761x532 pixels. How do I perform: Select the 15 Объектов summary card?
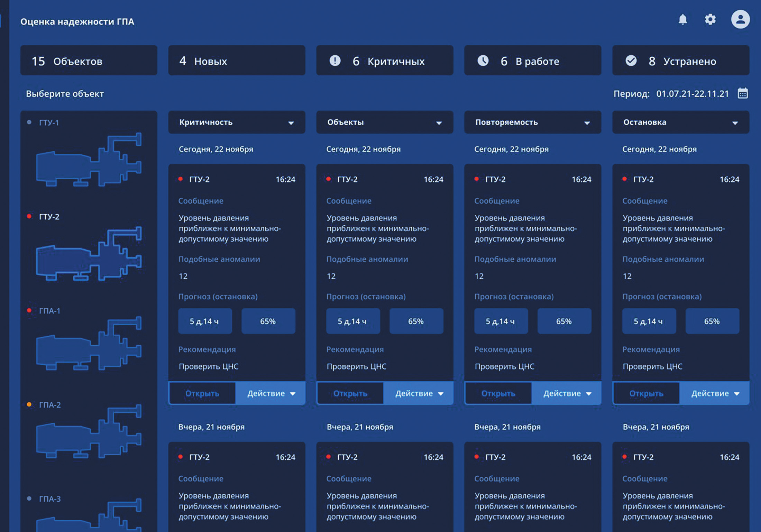89,60
